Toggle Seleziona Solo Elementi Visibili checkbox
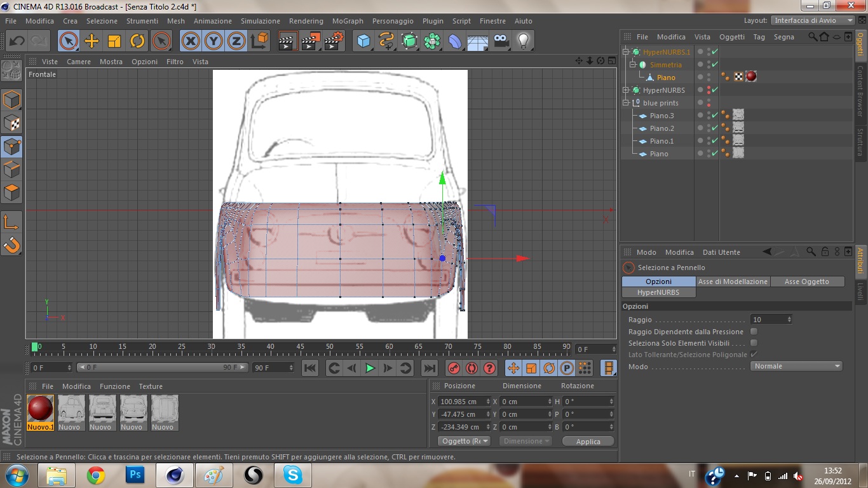The width and height of the screenshot is (868, 488). [754, 343]
